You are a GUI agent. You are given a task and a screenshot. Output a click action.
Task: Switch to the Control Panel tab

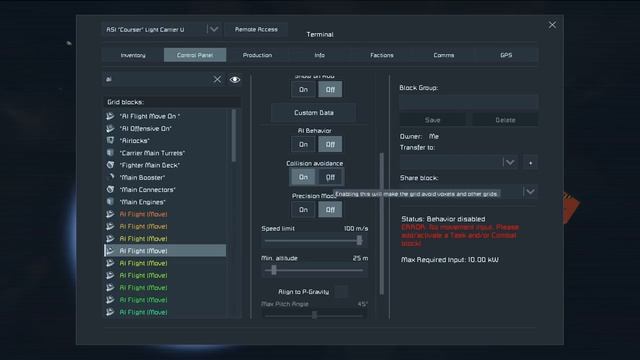point(195,55)
